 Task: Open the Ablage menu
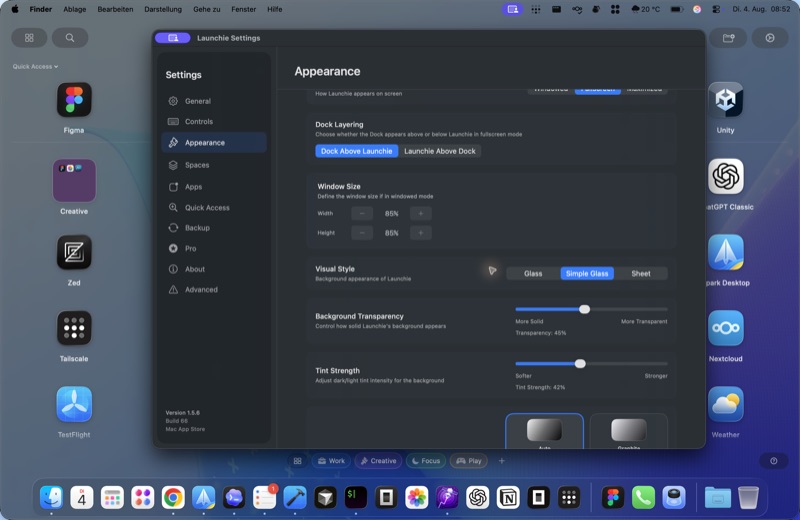coord(74,9)
